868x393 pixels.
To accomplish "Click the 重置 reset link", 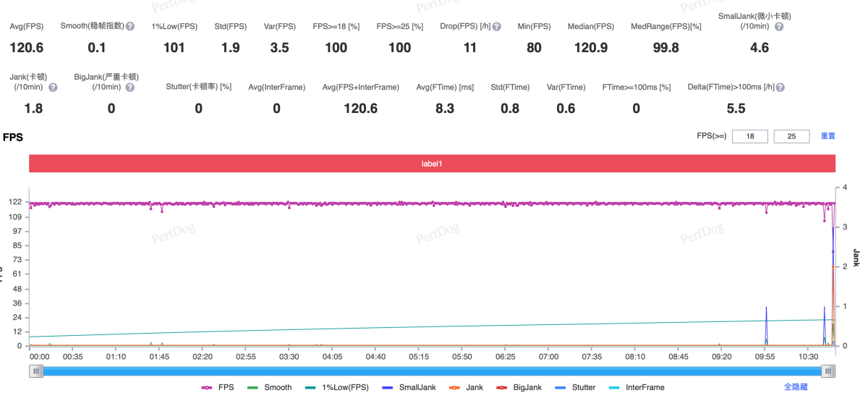I will (827, 136).
